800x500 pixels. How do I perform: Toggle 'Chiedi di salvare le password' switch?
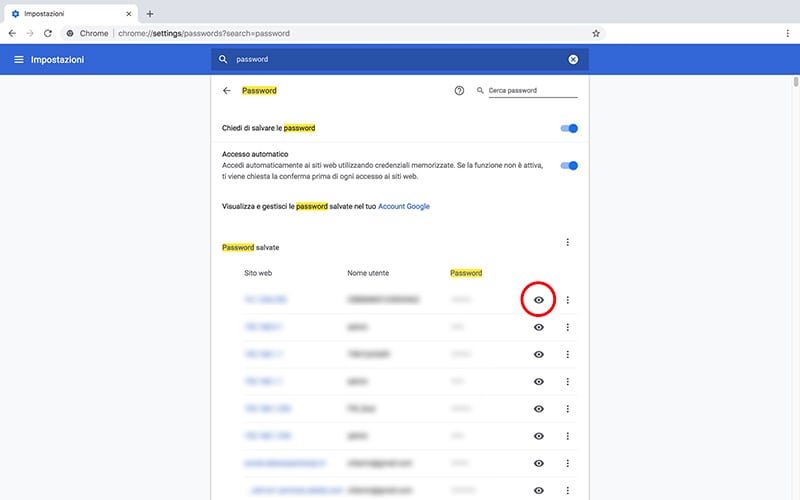coord(569,128)
